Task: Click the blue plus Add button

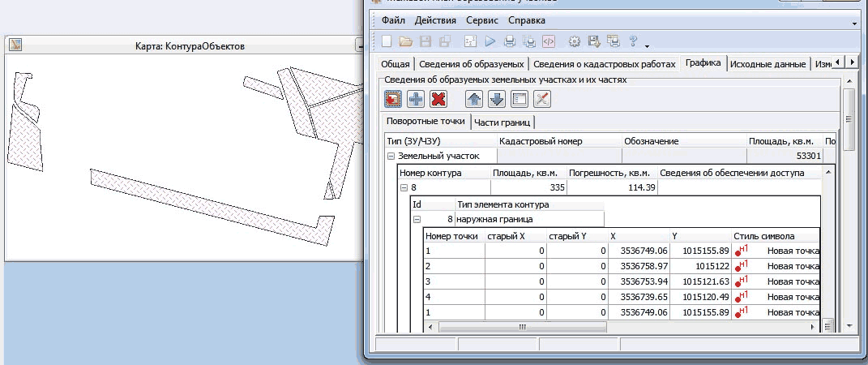Action: click(416, 99)
